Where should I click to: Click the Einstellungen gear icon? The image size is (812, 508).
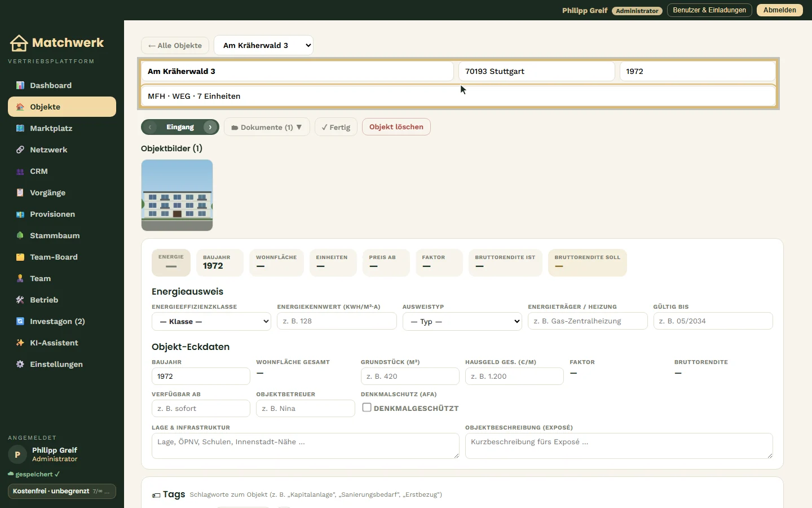point(20,364)
